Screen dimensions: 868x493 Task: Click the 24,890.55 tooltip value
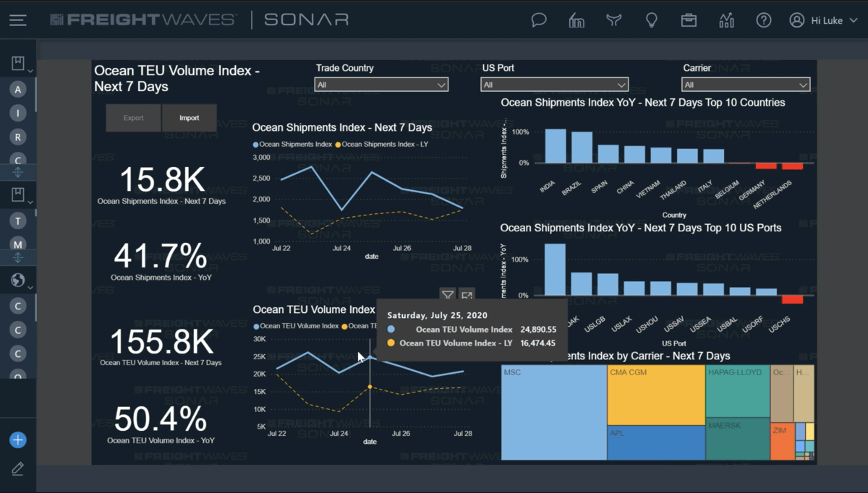point(537,330)
